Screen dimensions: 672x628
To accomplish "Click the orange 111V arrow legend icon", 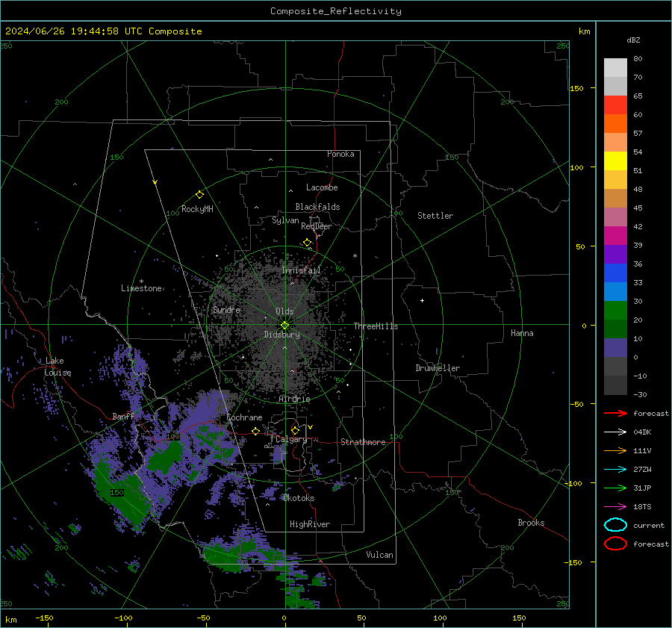I will coord(615,450).
